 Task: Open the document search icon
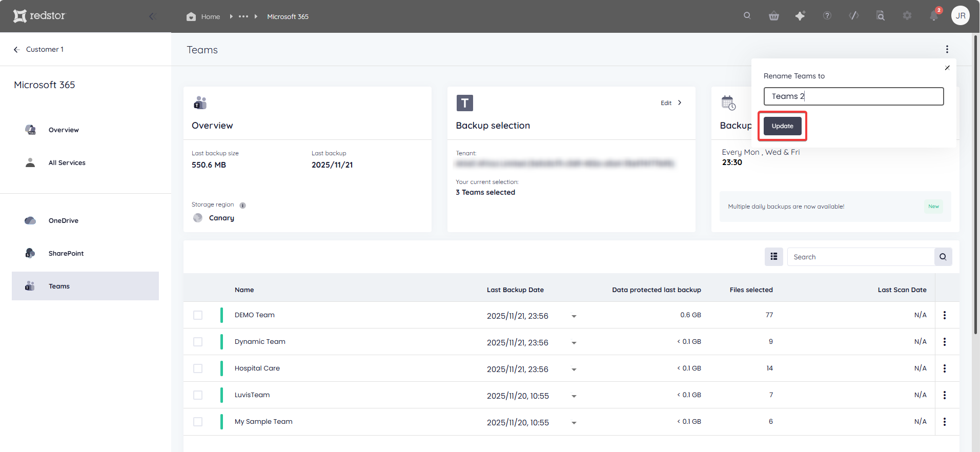(x=880, y=16)
